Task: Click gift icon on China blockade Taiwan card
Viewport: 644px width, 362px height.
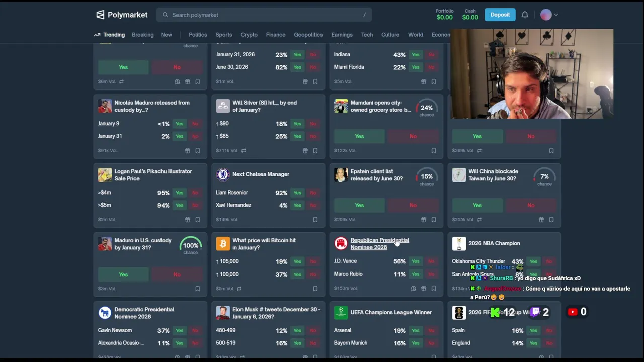Action: (541, 220)
